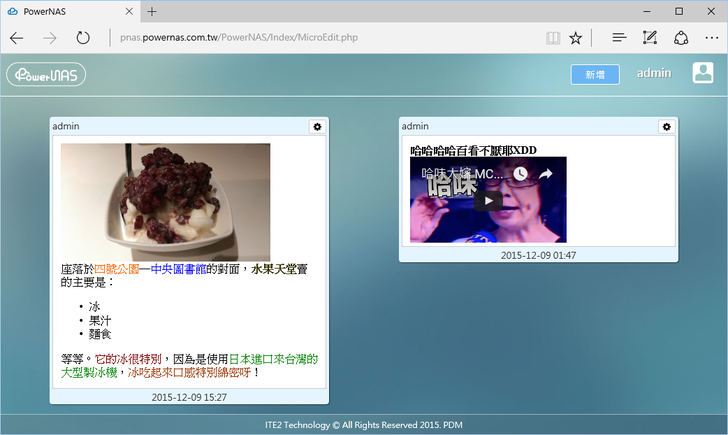Screen dimensions: 728x435
Task: Refresh the current page
Action: (83, 38)
